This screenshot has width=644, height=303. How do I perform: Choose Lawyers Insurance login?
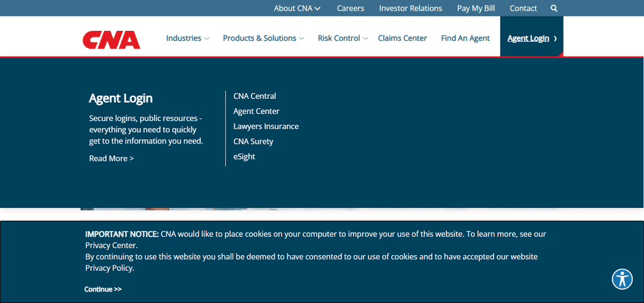[x=266, y=126]
